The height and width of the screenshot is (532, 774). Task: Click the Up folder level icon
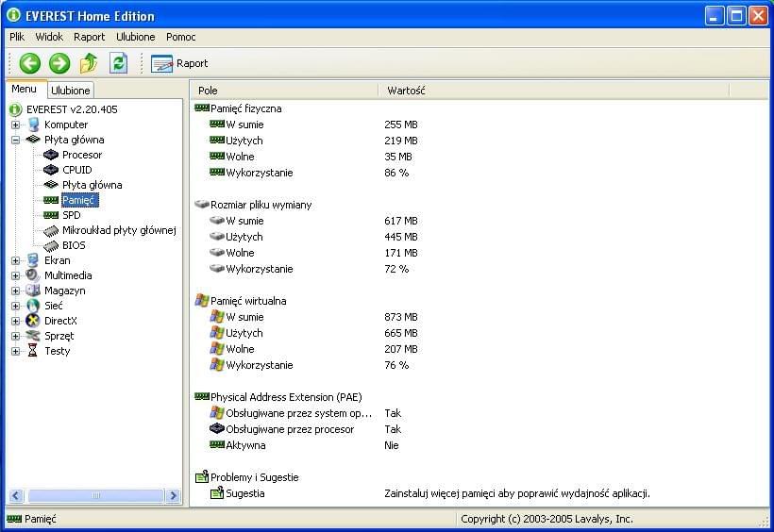[x=89, y=63]
